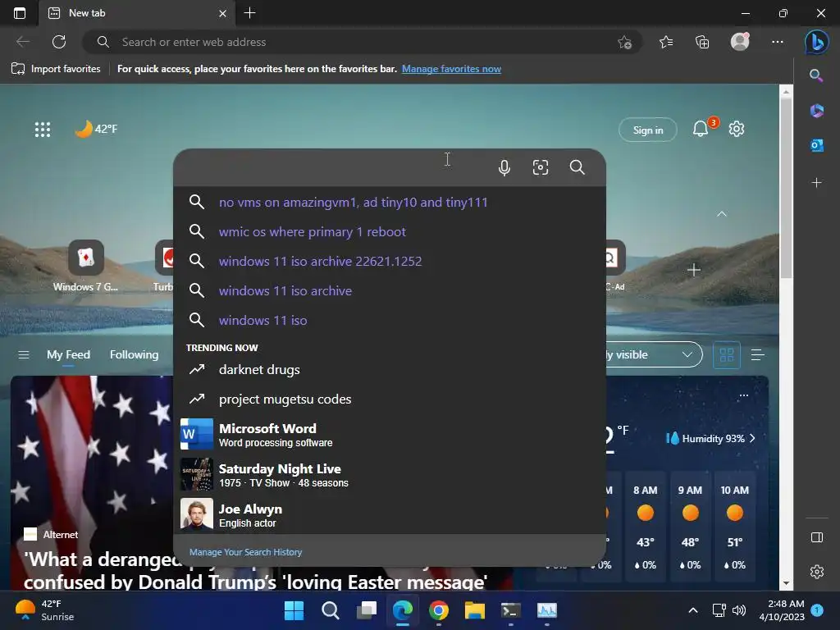Toggle the sidebar hide icon
The height and width of the screenshot is (630, 840).
click(816, 537)
